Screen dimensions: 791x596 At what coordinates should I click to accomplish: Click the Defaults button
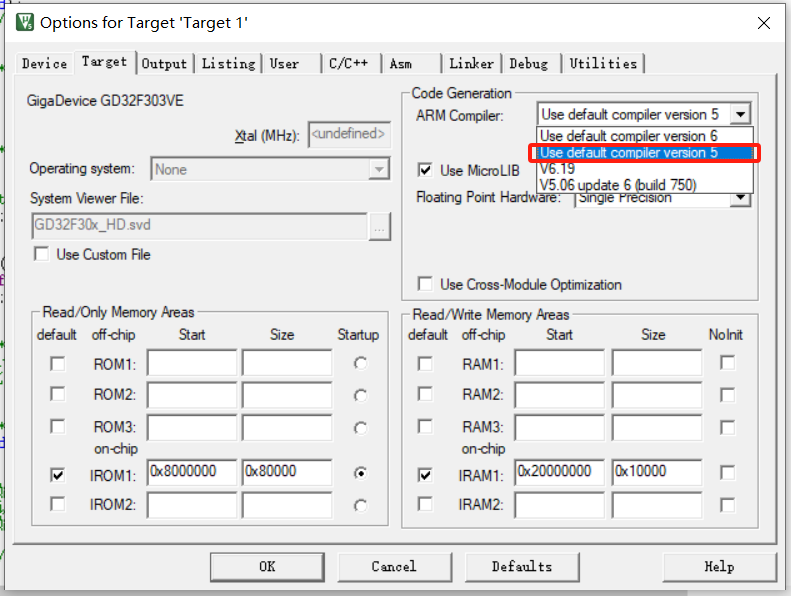point(522,567)
